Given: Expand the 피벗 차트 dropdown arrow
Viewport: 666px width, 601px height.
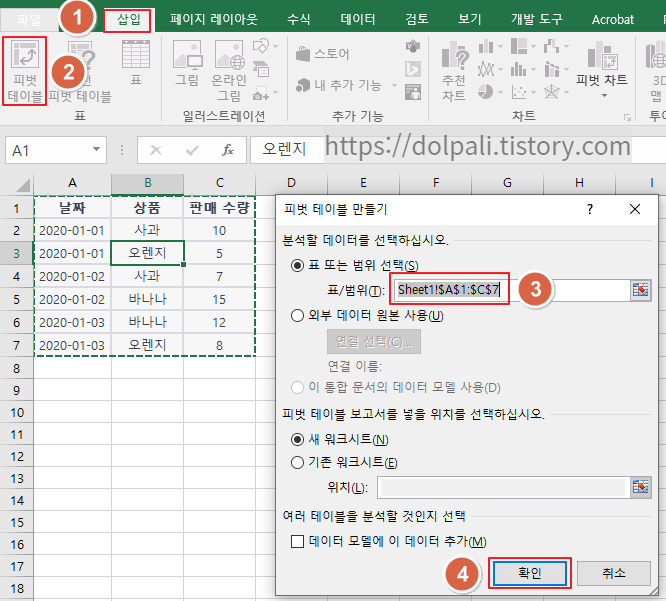Looking at the screenshot, I should 604,96.
